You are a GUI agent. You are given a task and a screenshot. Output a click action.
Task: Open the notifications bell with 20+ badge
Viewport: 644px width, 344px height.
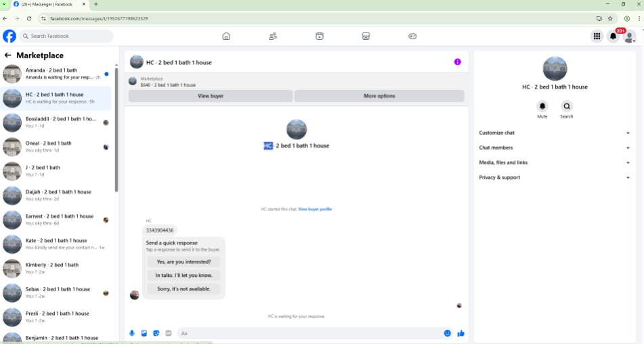(614, 36)
